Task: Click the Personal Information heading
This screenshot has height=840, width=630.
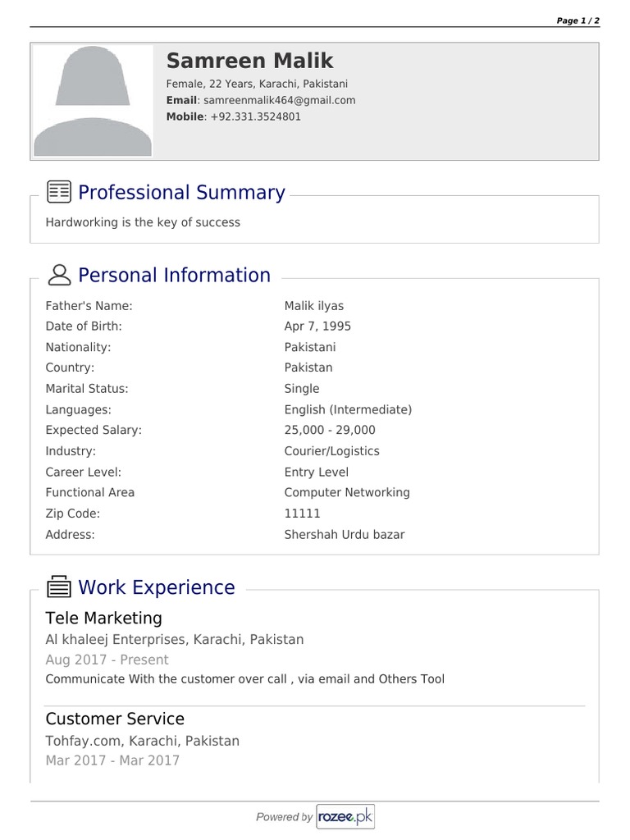Action: (174, 275)
